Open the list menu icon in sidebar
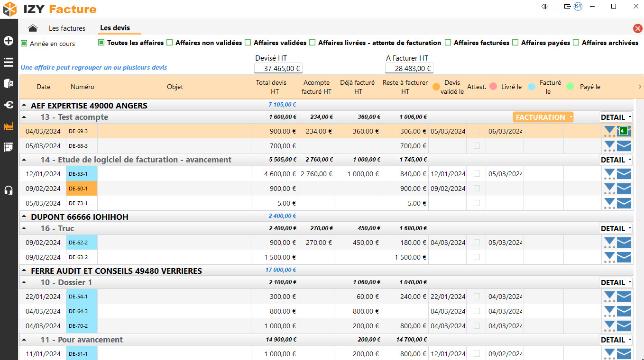The width and height of the screenshot is (644, 360). tap(9, 62)
